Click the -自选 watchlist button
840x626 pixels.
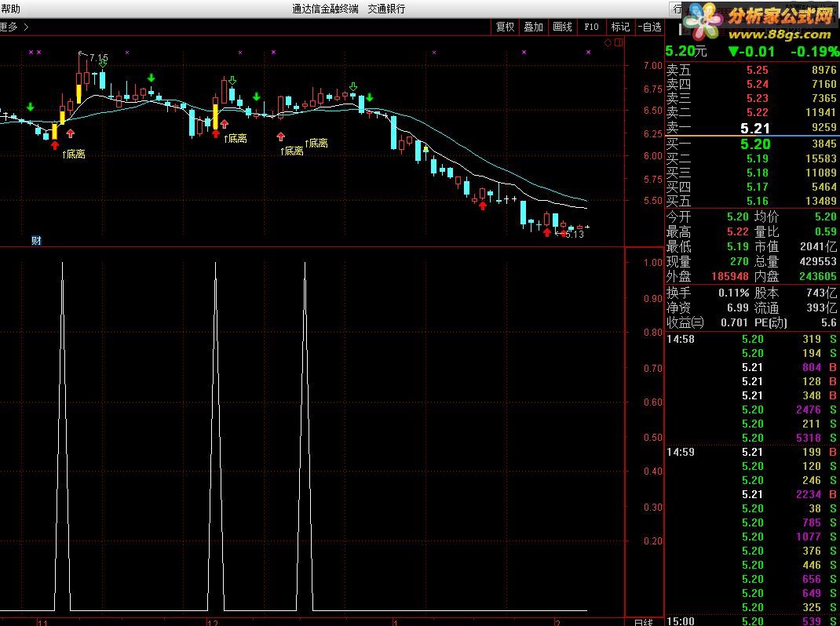tap(650, 27)
